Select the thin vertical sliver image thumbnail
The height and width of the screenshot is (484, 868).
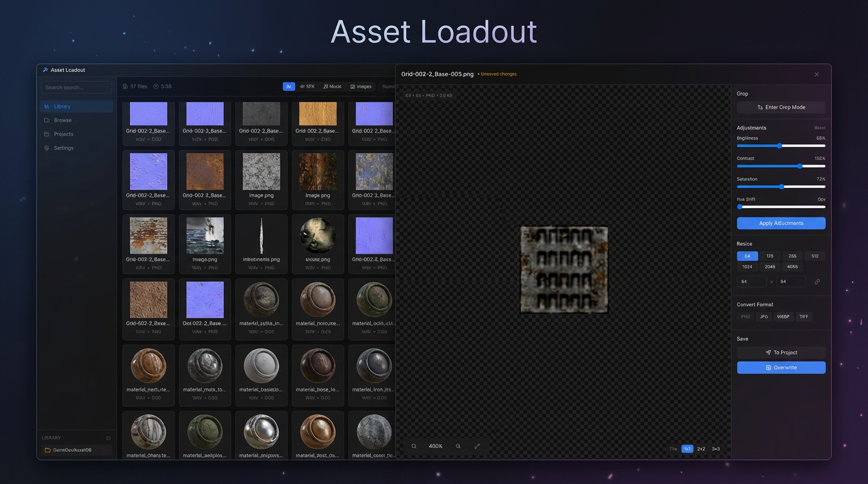pos(262,236)
